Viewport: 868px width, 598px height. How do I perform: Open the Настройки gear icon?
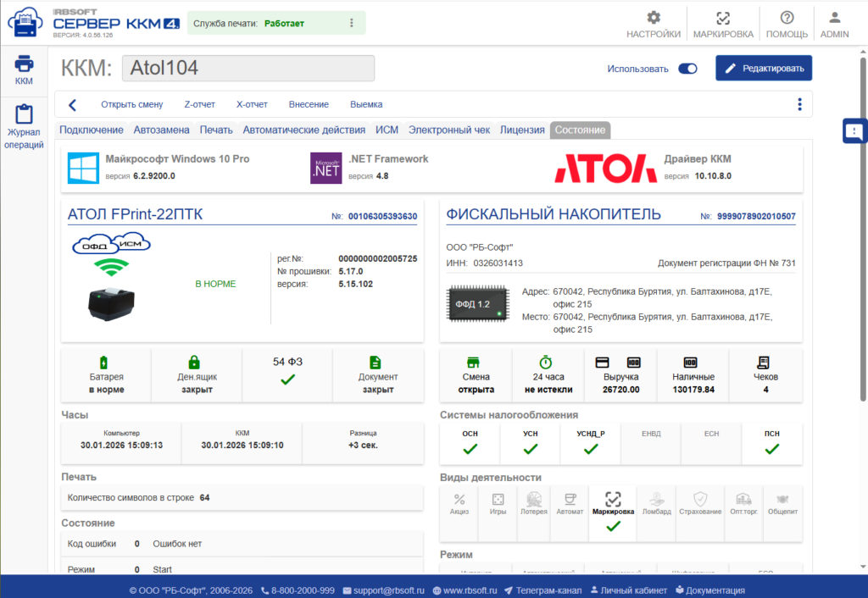pos(653,18)
